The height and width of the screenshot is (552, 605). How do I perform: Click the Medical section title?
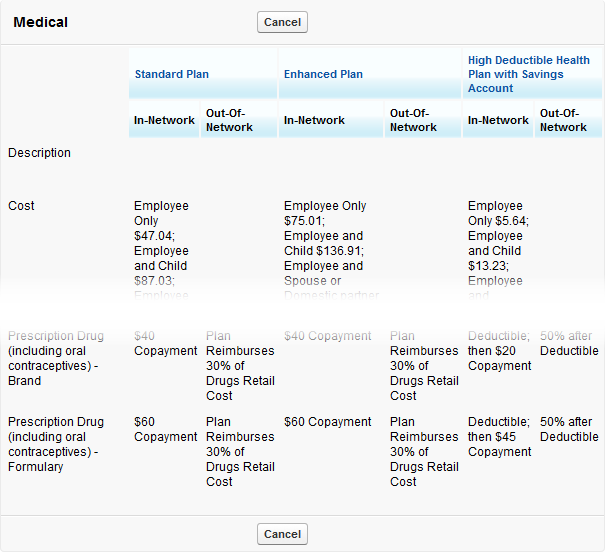[x=40, y=22]
